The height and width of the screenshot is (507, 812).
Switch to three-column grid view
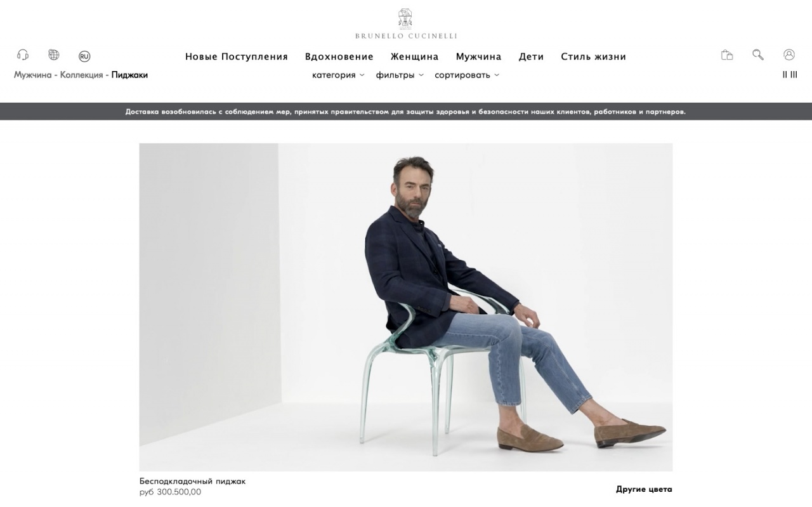point(794,75)
